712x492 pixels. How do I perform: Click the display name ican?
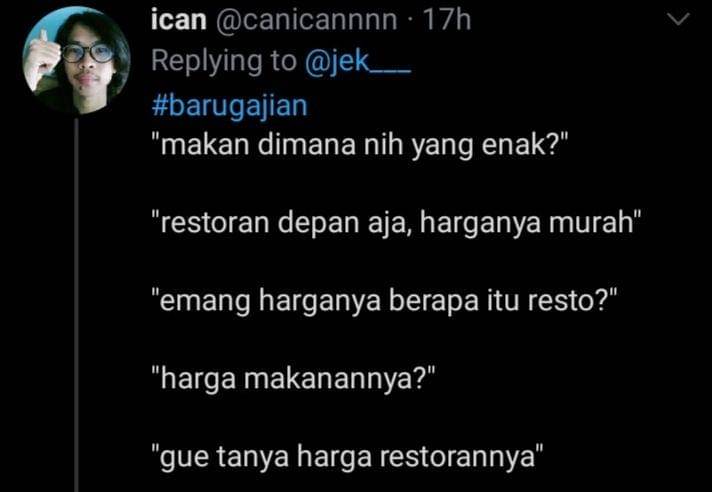pyautogui.click(x=179, y=20)
